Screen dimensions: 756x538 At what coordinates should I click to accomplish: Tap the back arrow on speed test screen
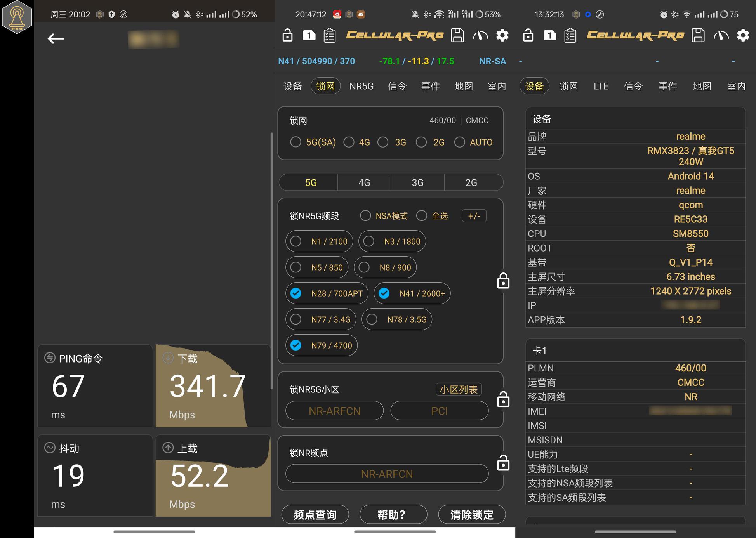56,38
